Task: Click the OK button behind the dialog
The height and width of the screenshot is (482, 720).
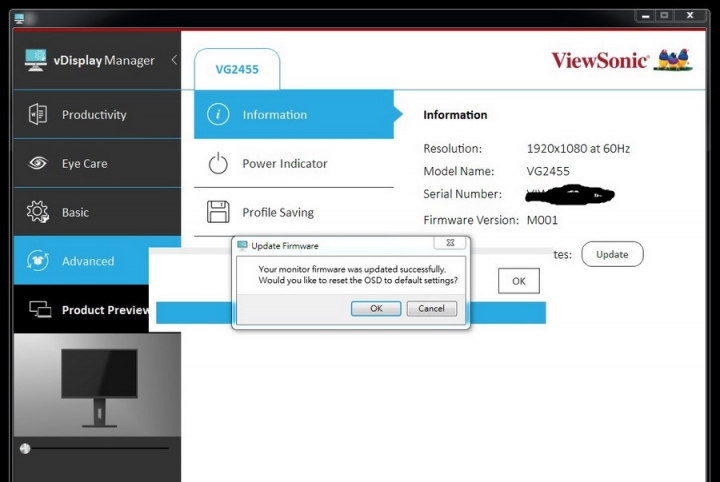Action: (x=519, y=281)
